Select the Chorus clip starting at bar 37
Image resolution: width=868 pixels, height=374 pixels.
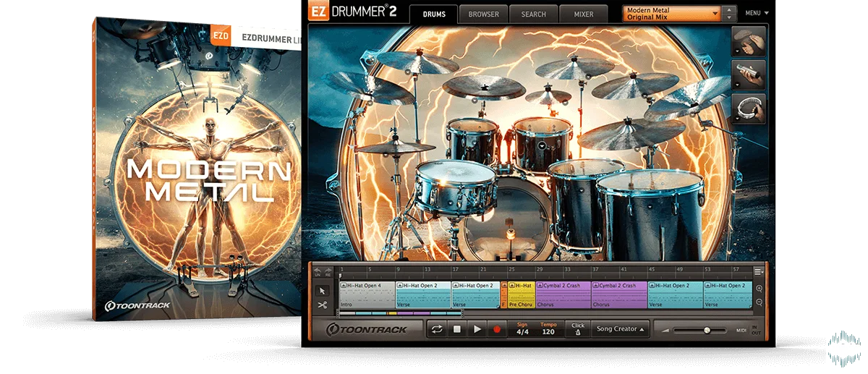[619, 295]
